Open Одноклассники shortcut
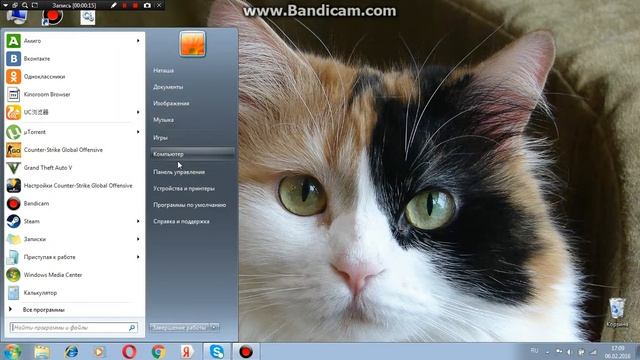This screenshot has height=360, width=640. pyautogui.click(x=73, y=77)
